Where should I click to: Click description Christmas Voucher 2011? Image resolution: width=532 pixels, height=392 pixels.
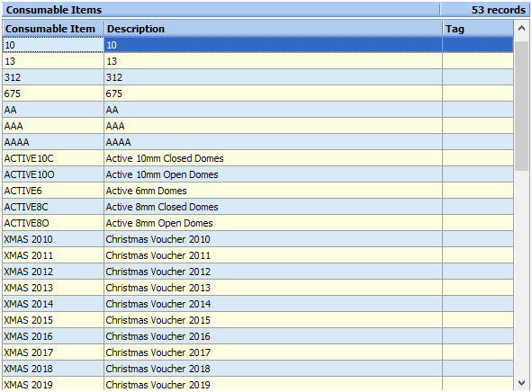273,255
